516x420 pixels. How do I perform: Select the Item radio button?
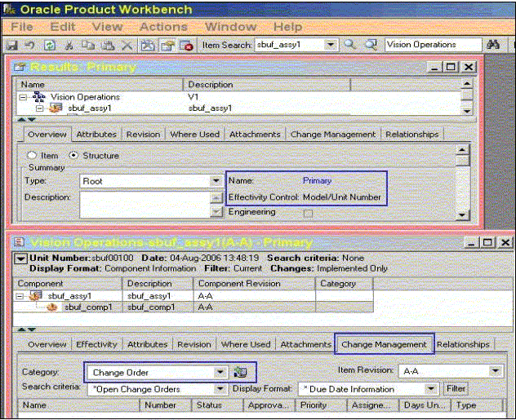click(32, 155)
